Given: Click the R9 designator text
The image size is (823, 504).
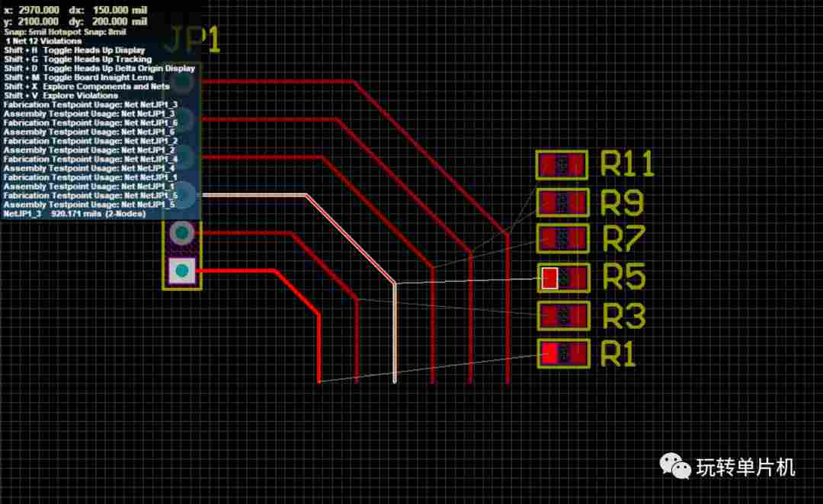Looking at the screenshot, I should click(622, 203).
